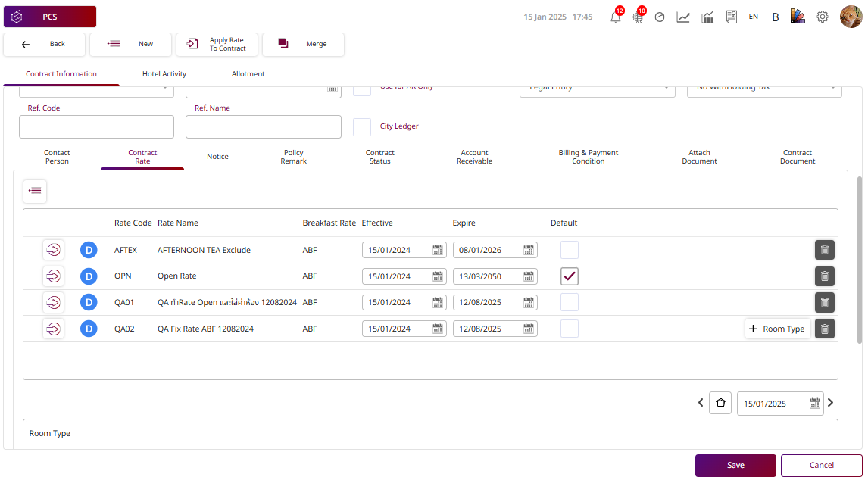Delete the AFTEX rate row
This screenshot has height=480, width=868.
(824, 250)
